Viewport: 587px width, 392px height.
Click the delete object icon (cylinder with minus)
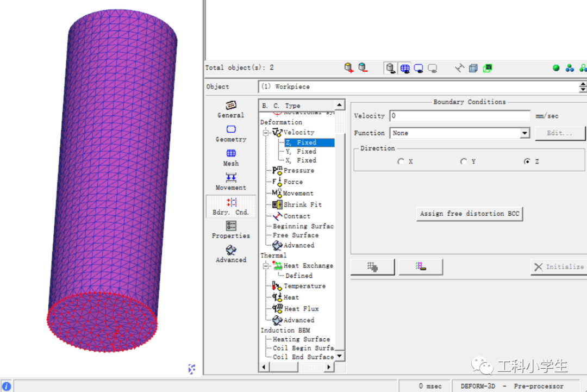click(363, 68)
